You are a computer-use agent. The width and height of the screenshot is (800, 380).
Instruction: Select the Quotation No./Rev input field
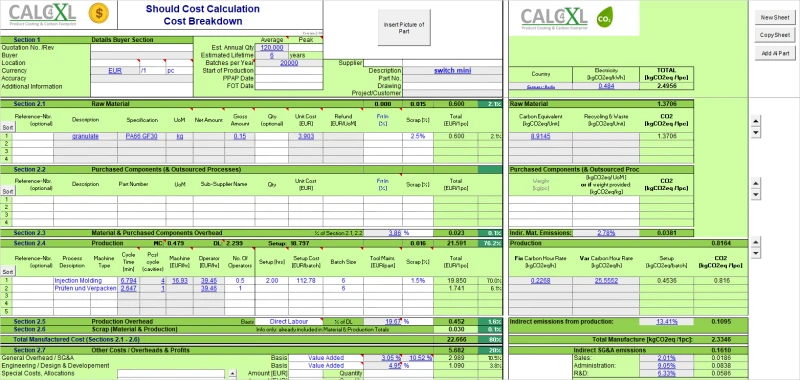[x=142, y=47]
